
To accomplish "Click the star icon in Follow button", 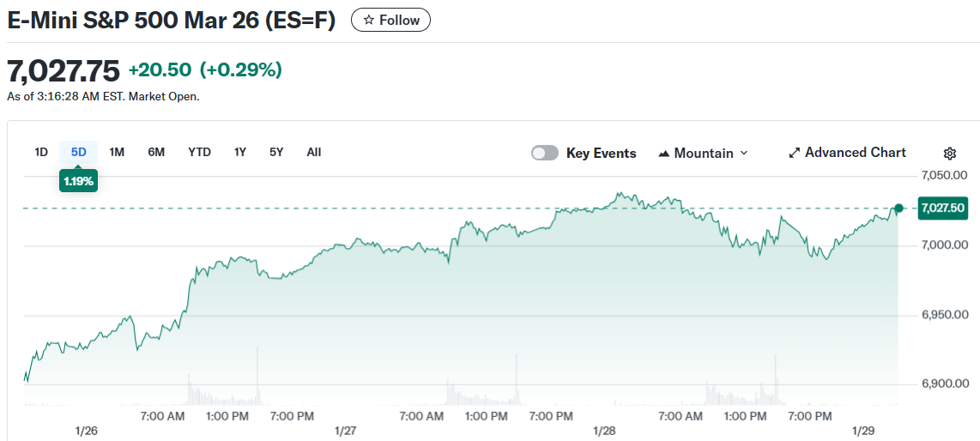I will [x=369, y=20].
